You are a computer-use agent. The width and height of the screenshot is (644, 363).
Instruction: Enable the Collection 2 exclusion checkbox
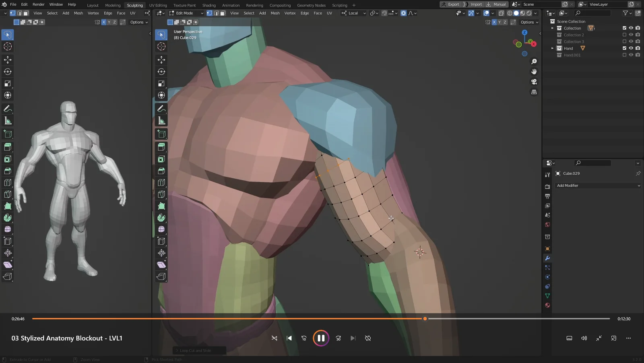point(624,35)
